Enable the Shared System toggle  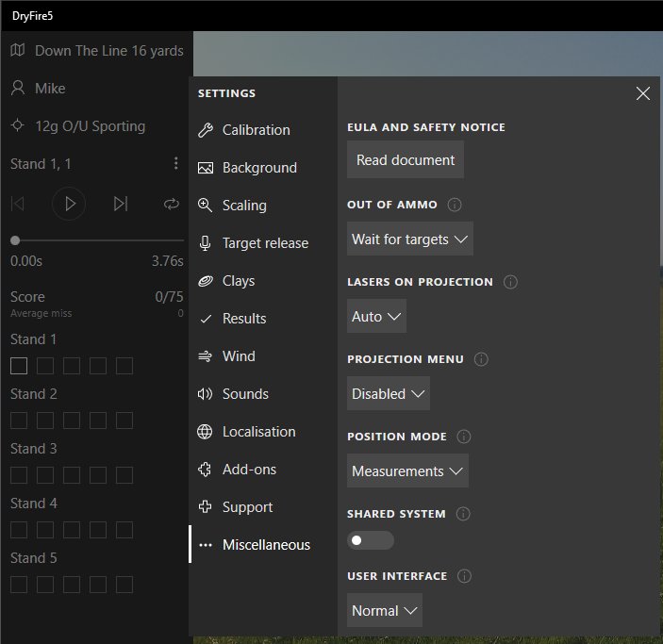[371, 540]
